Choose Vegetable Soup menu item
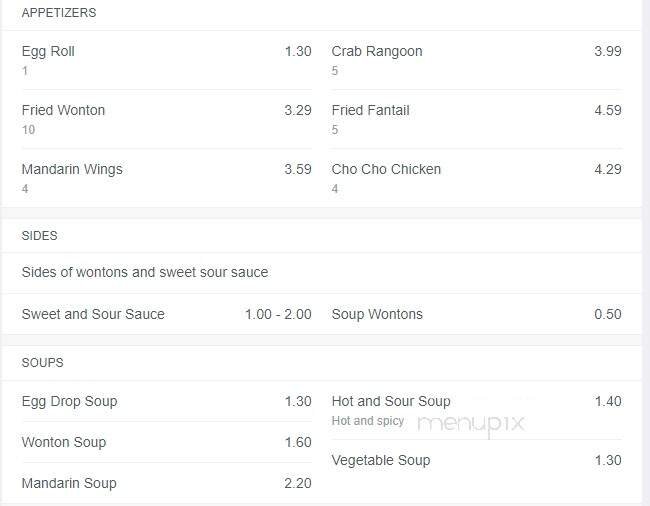The width and height of the screenshot is (650, 506). pos(380,461)
